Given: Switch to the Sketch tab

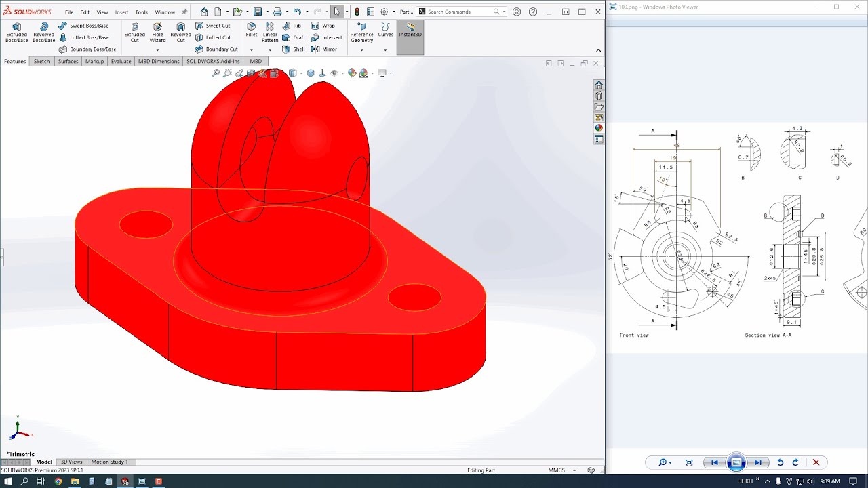Looking at the screenshot, I should click(42, 61).
